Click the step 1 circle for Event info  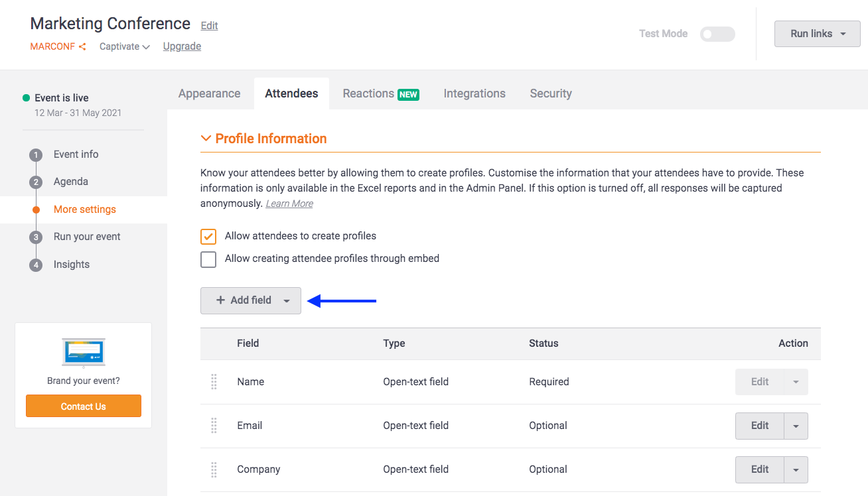(35, 155)
